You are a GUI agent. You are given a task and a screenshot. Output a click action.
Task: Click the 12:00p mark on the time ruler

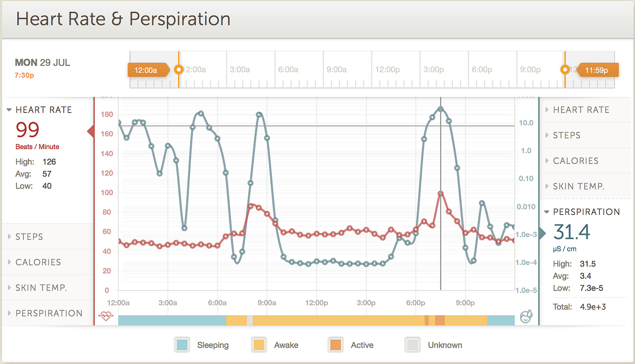point(387,70)
